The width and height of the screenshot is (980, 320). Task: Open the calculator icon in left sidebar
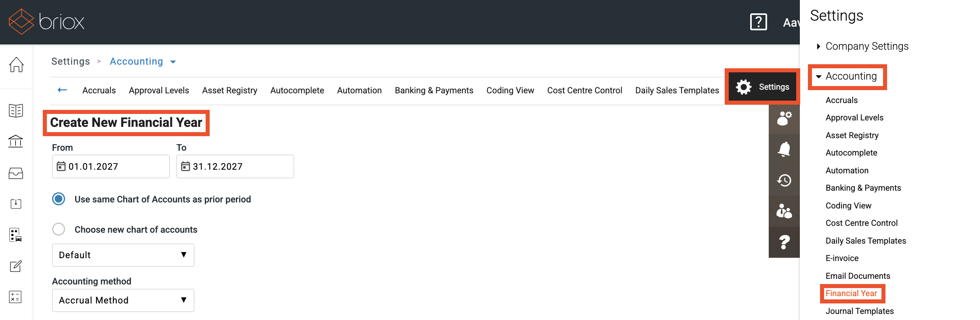(15, 297)
